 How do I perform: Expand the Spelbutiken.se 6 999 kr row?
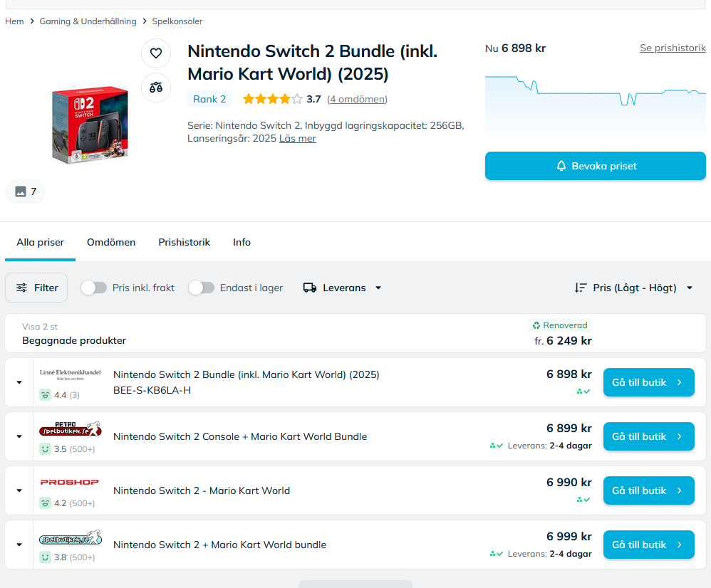[x=19, y=545]
